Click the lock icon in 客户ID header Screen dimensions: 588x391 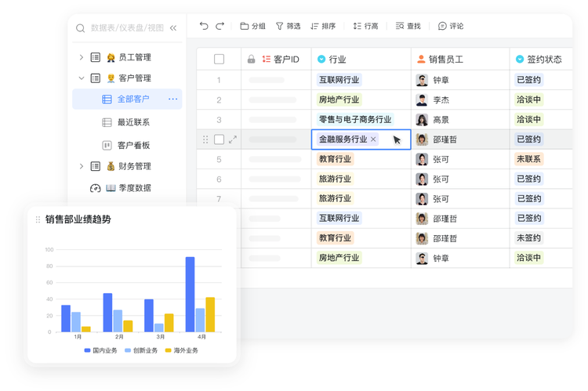251,60
